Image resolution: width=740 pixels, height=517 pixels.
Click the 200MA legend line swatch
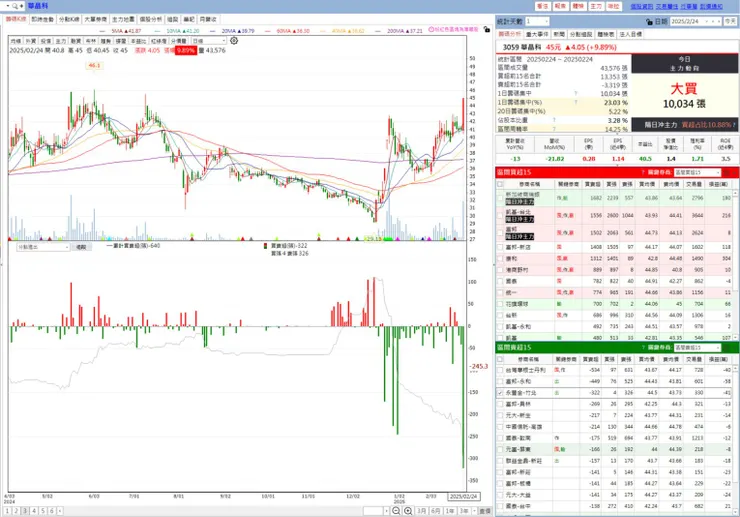click(378, 31)
